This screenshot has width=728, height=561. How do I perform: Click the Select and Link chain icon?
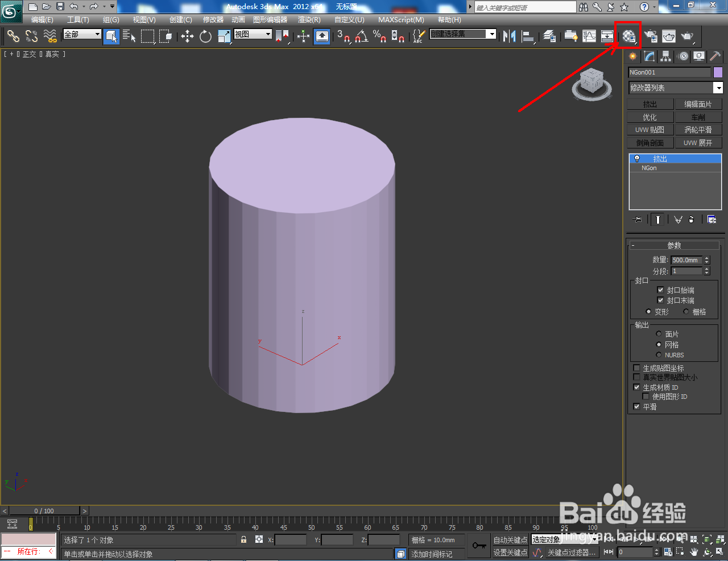click(x=13, y=36)
